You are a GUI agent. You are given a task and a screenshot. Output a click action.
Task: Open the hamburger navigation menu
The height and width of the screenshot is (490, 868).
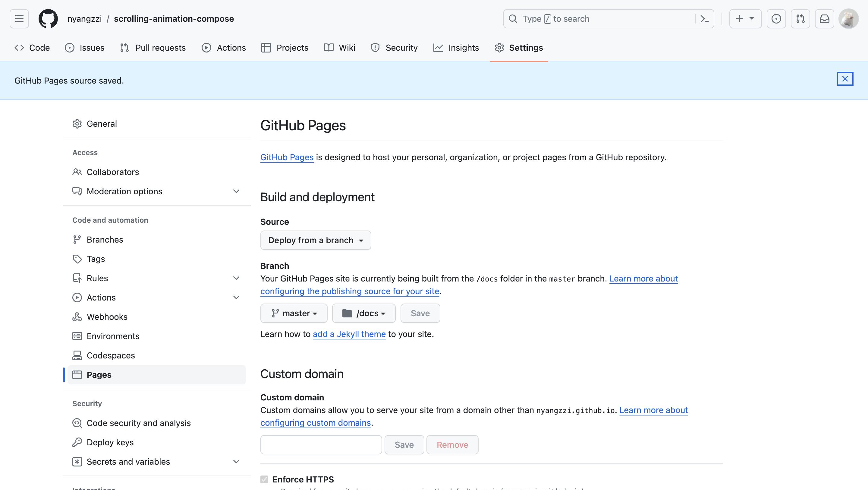pyautogui.click(x=19, y=18)
